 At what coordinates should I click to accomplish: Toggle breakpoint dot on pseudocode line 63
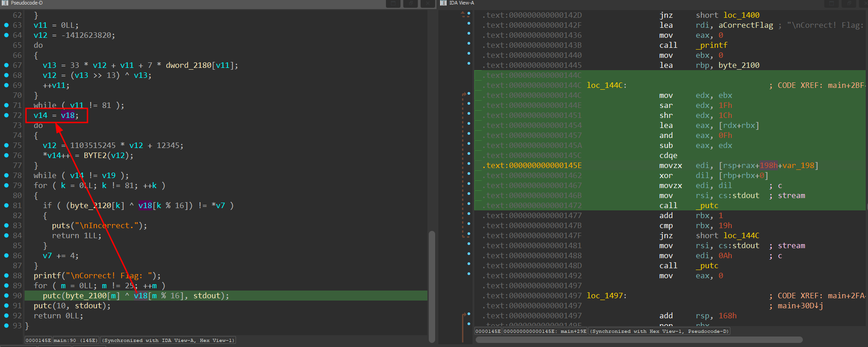pyautogui.click(x=6, y=25)
